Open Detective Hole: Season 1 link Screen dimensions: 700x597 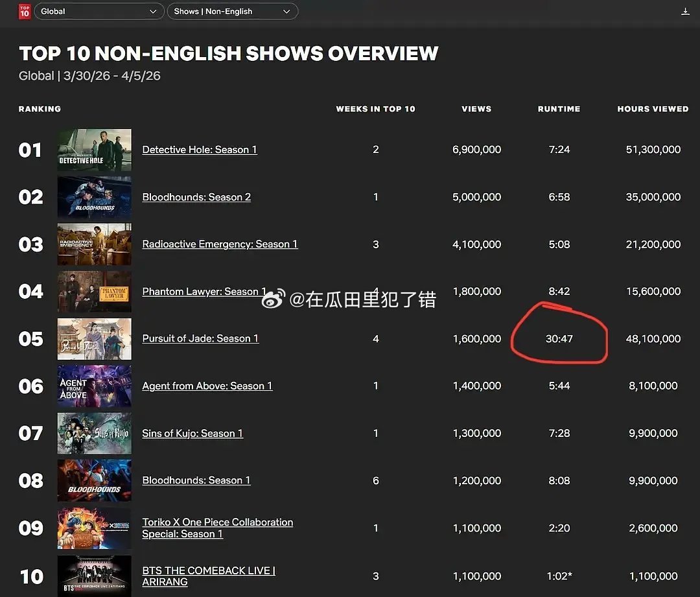(x=200, y=150)
